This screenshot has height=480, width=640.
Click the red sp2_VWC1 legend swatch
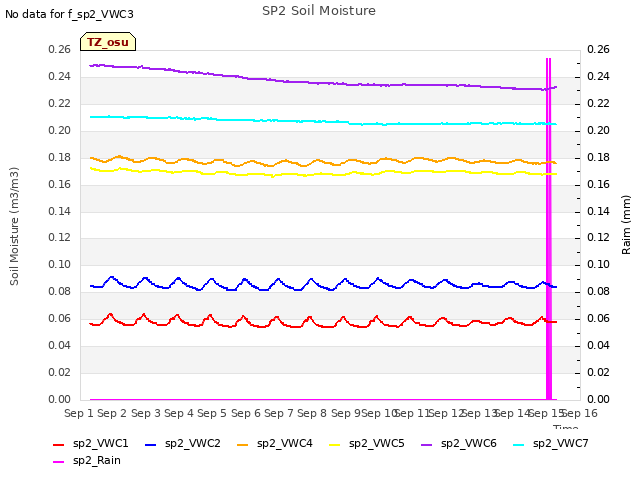coord(58,445)
